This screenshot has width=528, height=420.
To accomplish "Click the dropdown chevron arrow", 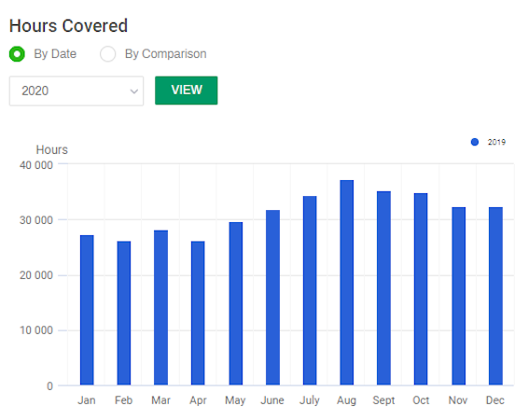I will pyautogui.click(x=134, y=91).
